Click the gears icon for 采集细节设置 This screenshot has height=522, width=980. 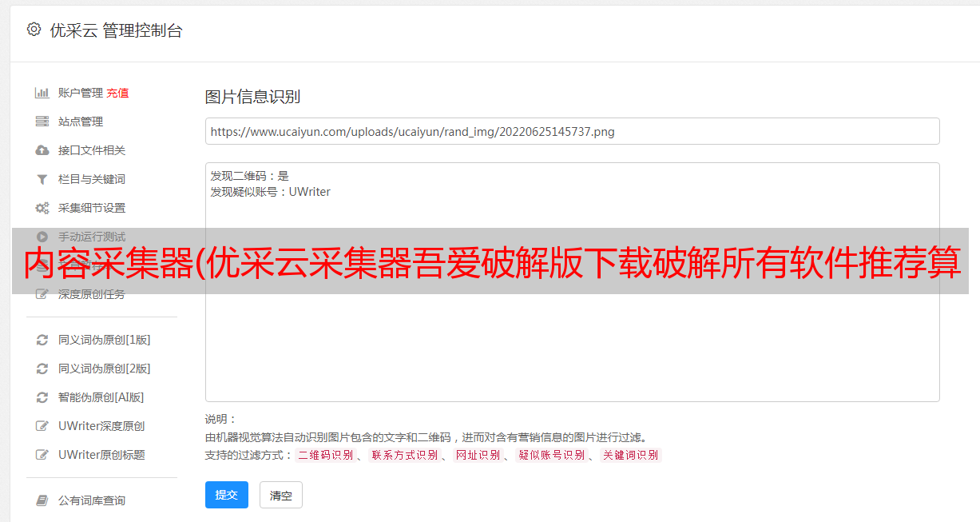42,208
